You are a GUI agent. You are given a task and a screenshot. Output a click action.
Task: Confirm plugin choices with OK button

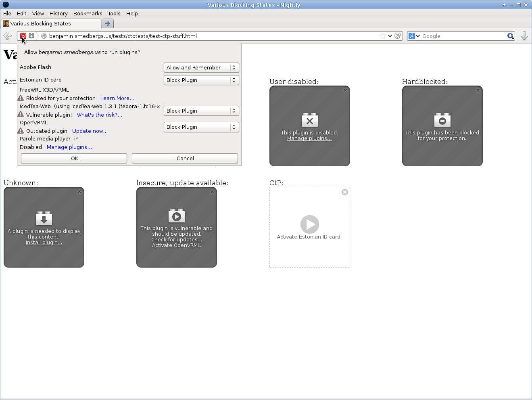(x=74, y=158)
